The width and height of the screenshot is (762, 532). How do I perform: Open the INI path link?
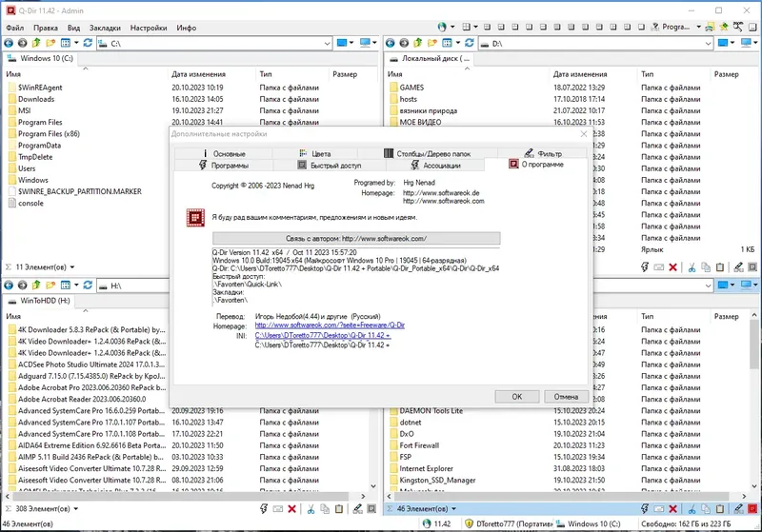(x=322, y=335)
